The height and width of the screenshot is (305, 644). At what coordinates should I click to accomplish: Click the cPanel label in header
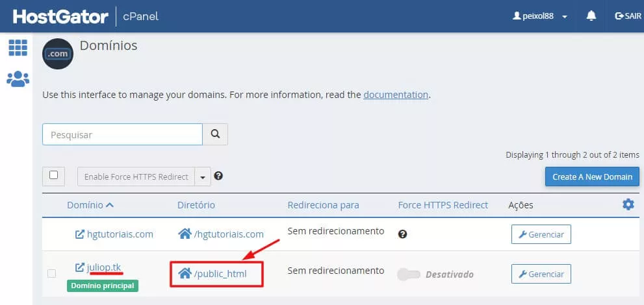(x=141, y=16)
